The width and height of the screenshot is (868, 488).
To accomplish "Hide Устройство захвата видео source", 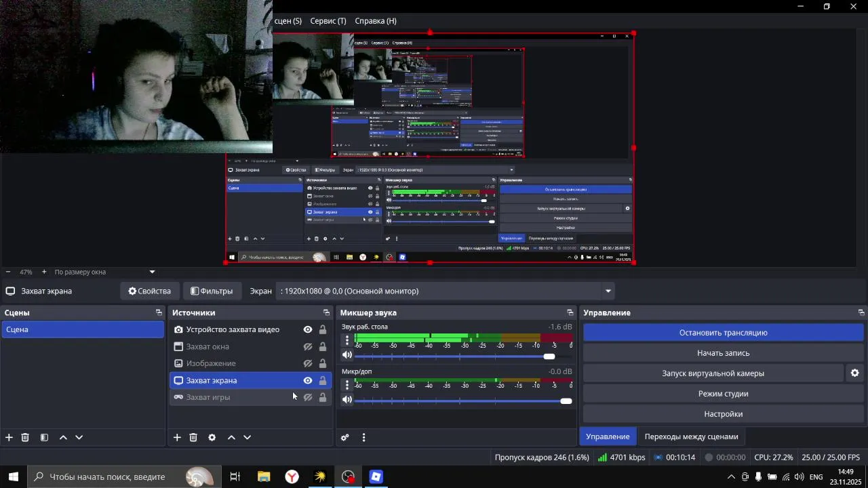I will 308,329.
